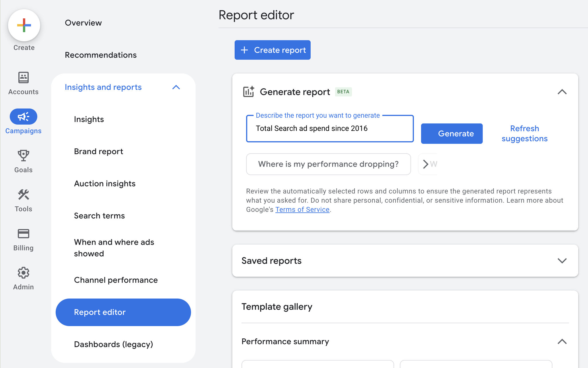Click the colorful plus Create icon
The height and width of the screenshot is (368, 588).
point(24,25)
